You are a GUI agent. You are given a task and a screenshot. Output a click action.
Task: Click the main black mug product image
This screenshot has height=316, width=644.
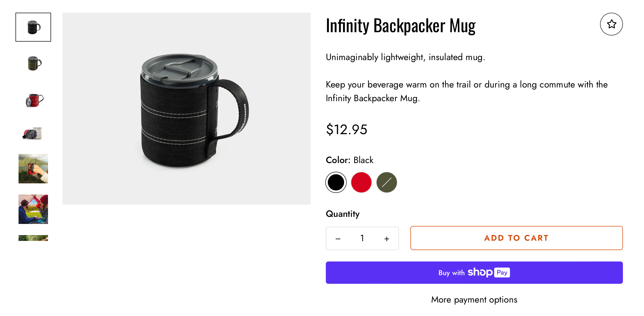186,109
